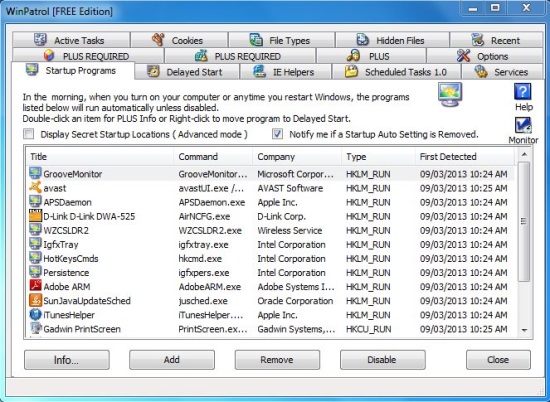This screenshot has width=550, height=402.
Task: Click the scrollbar down arrow
Action: [524, 330]
